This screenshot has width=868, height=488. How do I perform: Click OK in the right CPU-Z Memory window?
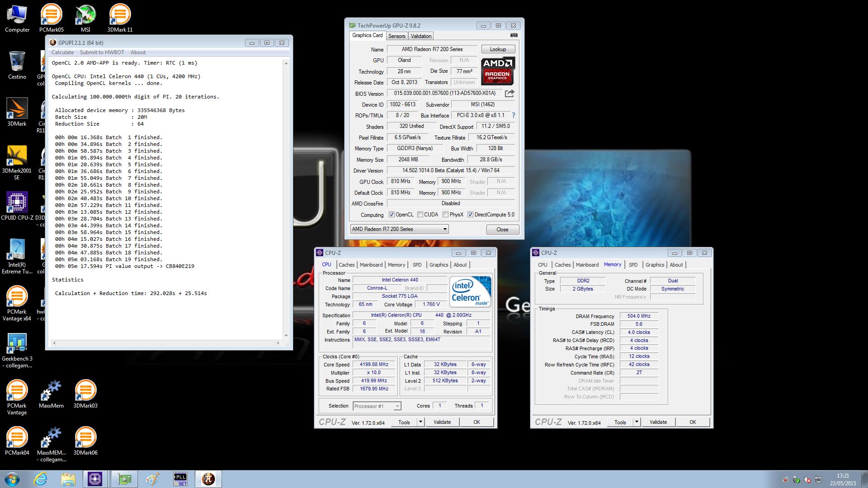pyautogui.click(x=693, y=422)
